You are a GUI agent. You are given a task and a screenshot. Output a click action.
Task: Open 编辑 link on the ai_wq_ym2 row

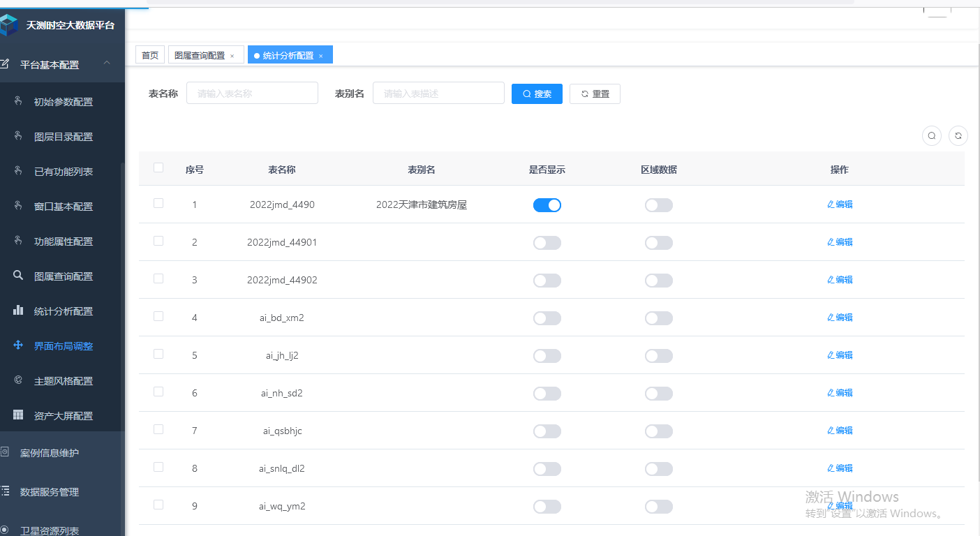(840, 506)
